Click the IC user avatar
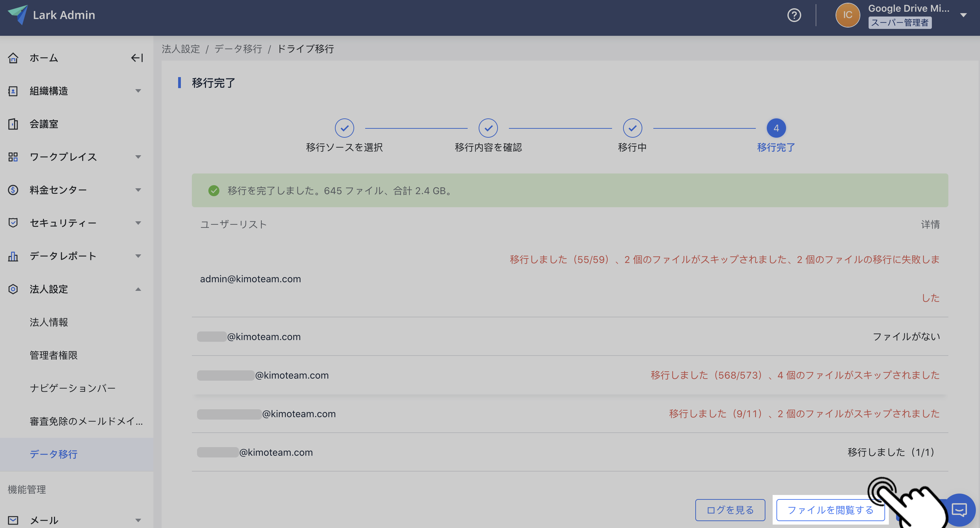Screen dimensions: 980x528 coord(847,15)
